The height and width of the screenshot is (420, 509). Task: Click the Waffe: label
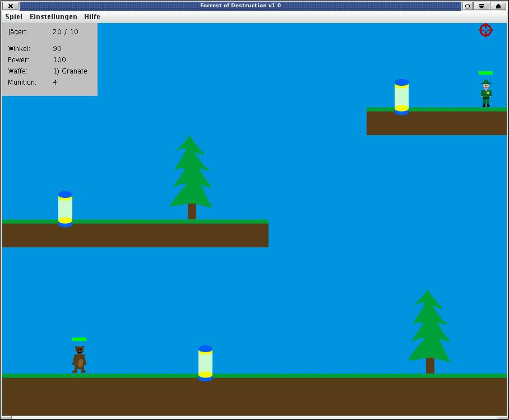17,71
